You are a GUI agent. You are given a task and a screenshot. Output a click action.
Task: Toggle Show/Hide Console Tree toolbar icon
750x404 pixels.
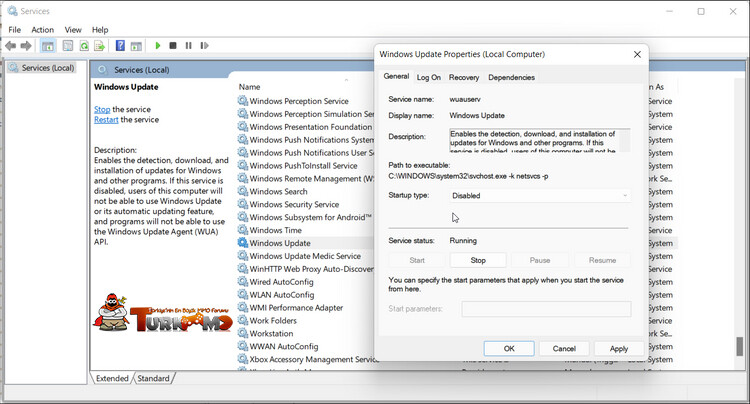48,46
